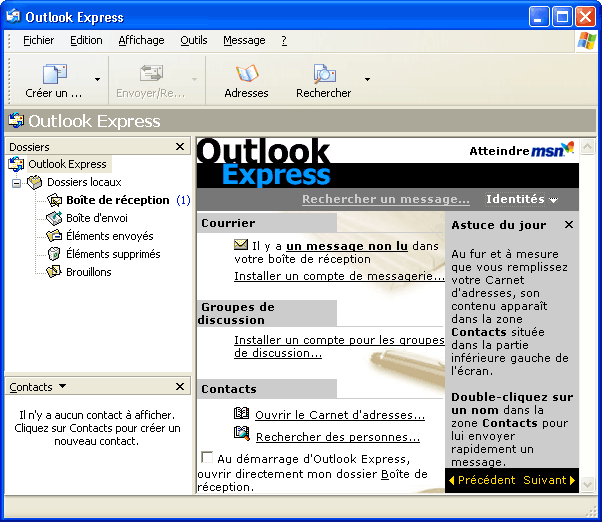Maximize the Outlook Express window
This screenshot has width=602, height=522.
[562, 17]
